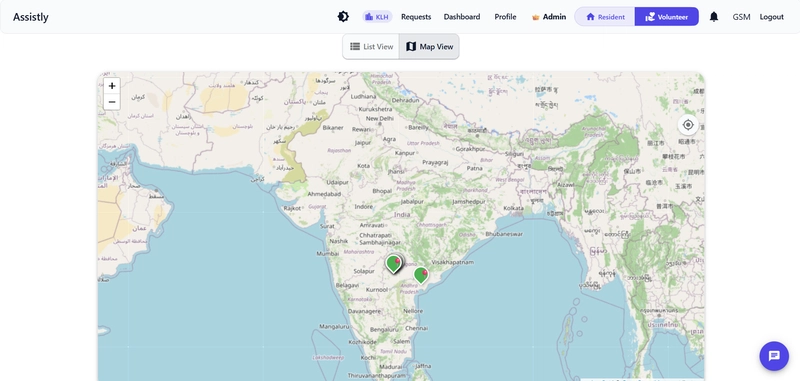The height and width of the screenshot is (381, 800).
Task: Click the green map marker near Solapur
Action: 393,264
